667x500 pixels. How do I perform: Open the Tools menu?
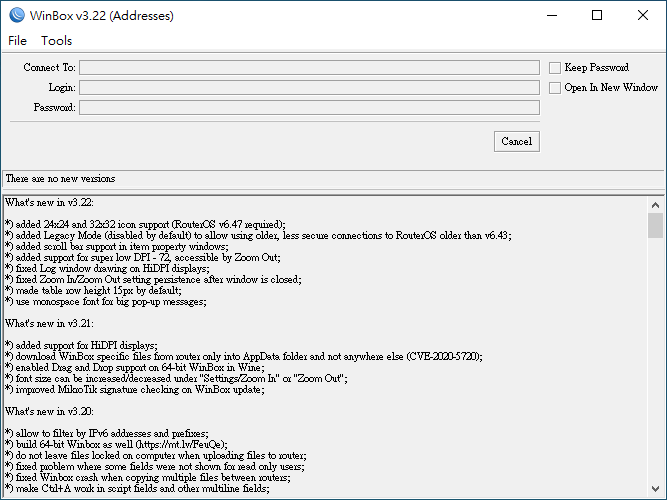(x=56, y=41)
